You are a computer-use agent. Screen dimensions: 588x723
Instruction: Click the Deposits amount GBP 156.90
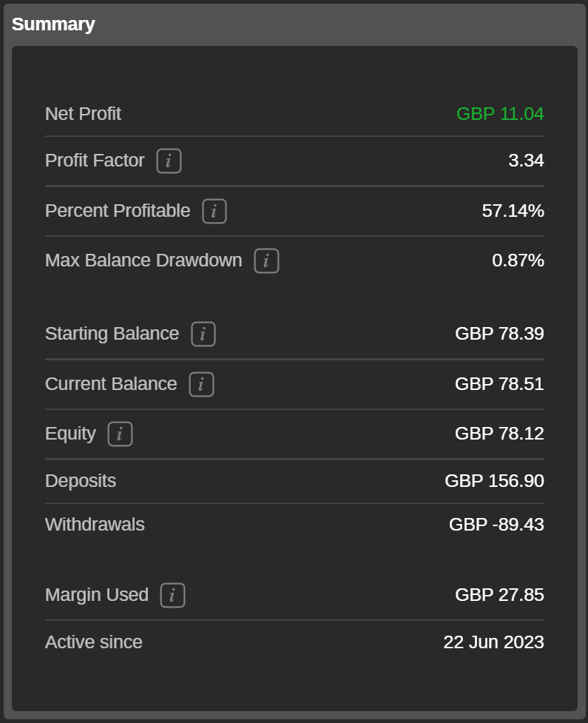(x=494, y=481)
